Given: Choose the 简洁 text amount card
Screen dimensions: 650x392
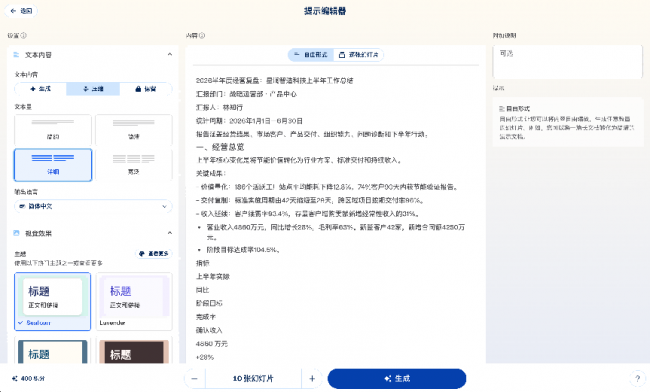Looking at the screenshot, I should click(133, 130).
